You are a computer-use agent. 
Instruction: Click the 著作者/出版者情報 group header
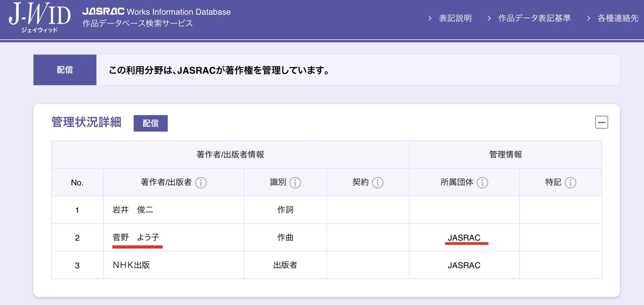point(230,155)
